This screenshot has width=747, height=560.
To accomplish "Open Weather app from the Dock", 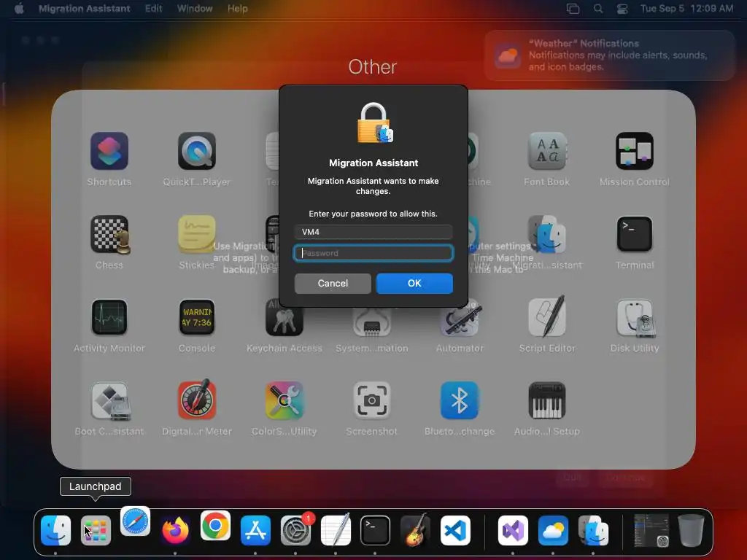I will tap(553, 530).
